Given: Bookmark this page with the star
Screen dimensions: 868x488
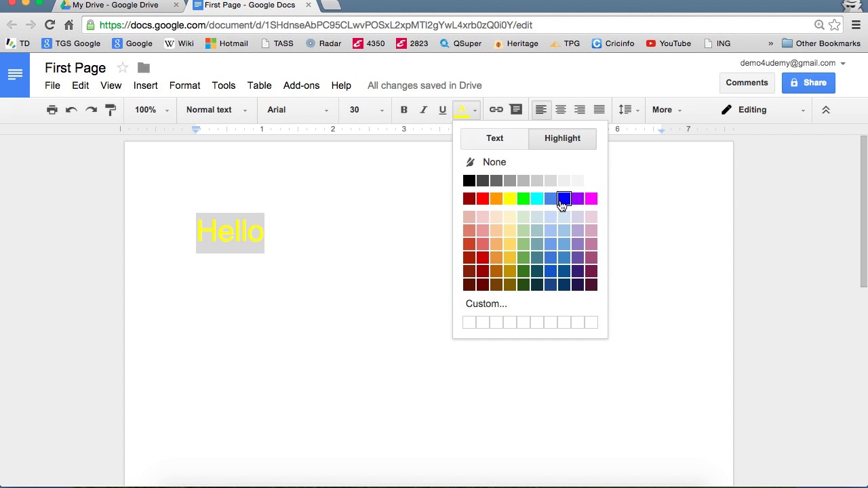Looking at the screenshot, I should tap(835, 25).
